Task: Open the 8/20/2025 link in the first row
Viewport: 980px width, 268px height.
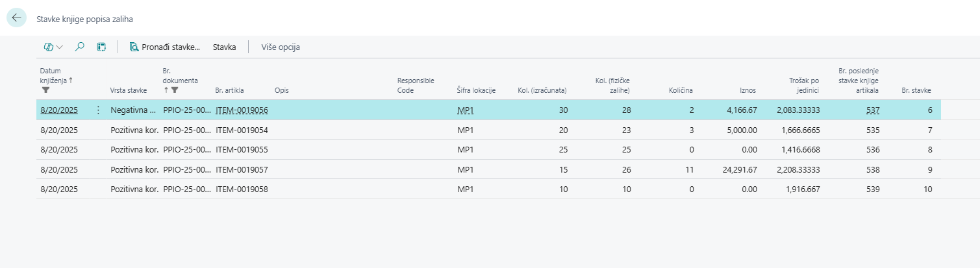Action: pyautogui.click(x=58, y=110)
